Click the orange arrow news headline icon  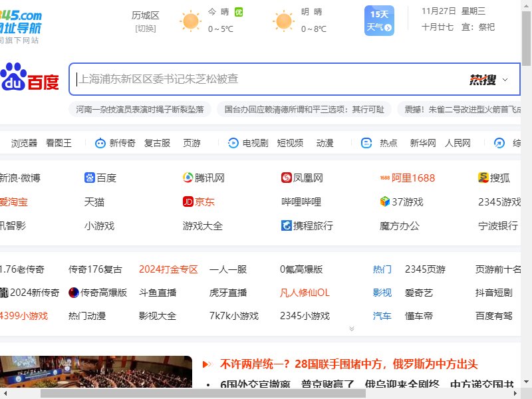click(207, 364)
